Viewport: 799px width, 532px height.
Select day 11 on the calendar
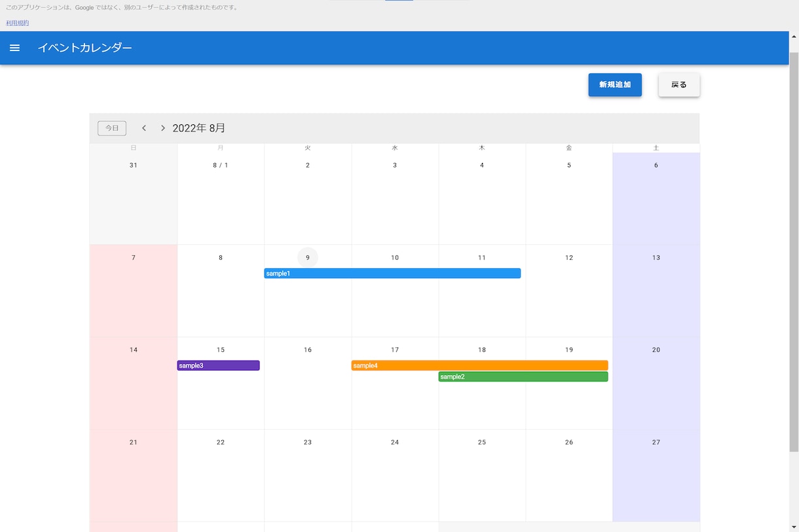pos(482,258)
